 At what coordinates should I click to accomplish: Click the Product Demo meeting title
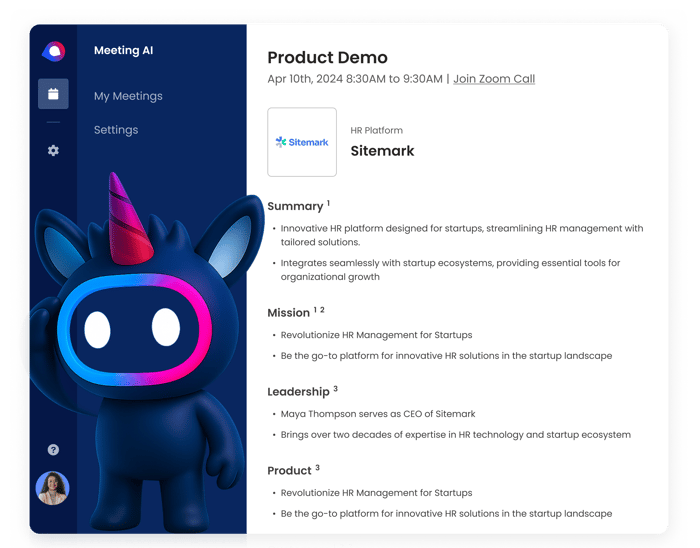pyautogui.click(x=327, y=57)
